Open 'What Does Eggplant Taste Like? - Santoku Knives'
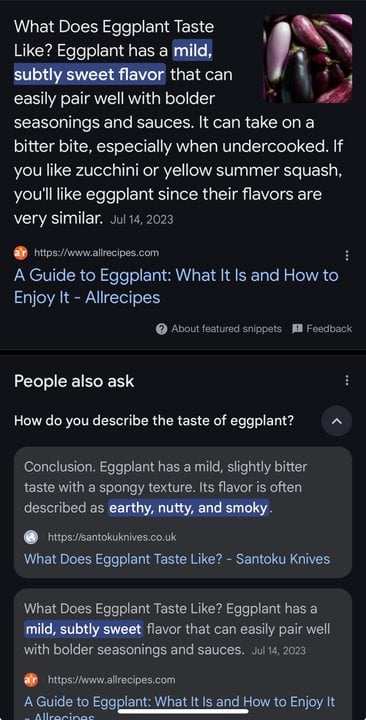The width and height of the screenshot is (366, 720). coord(177,559)
